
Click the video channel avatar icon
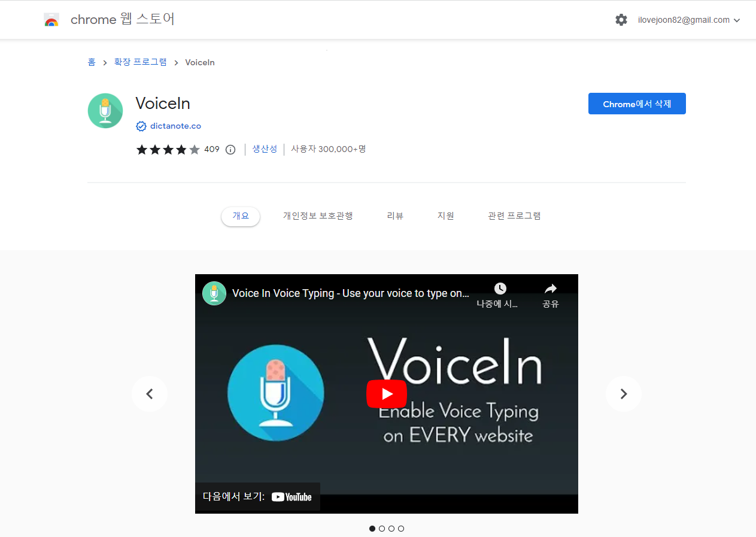[214, 293]
